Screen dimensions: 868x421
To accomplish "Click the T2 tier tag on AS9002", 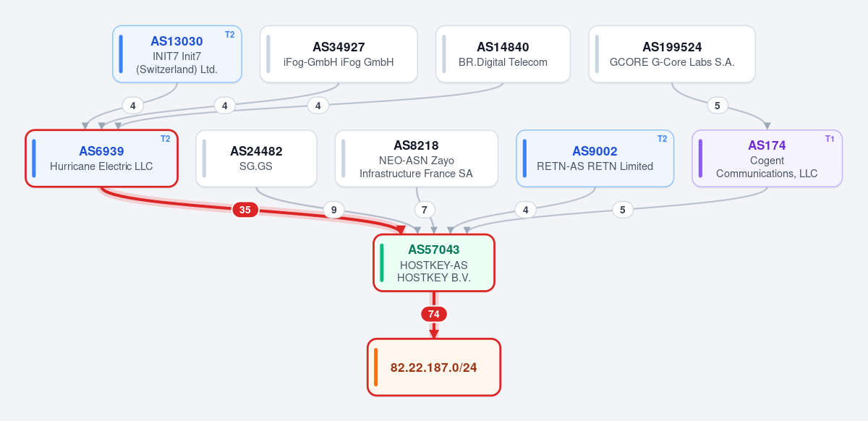I will 661,139.
